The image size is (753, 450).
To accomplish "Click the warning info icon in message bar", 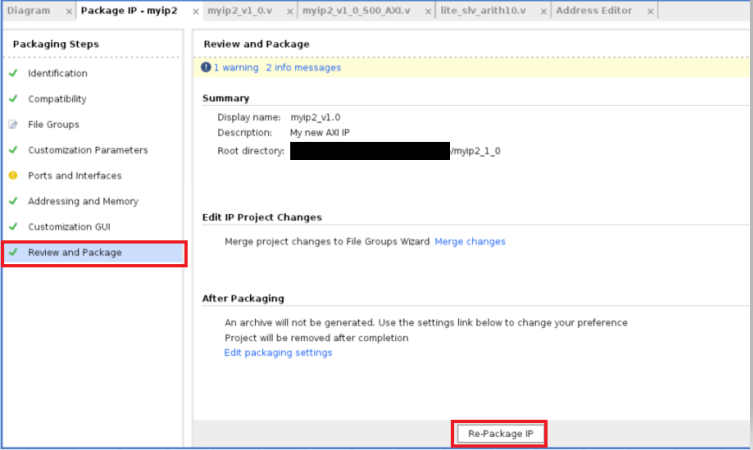I will (206, 68).
